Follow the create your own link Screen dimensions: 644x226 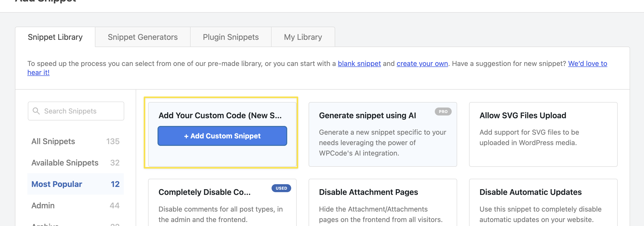coord(422,64)
